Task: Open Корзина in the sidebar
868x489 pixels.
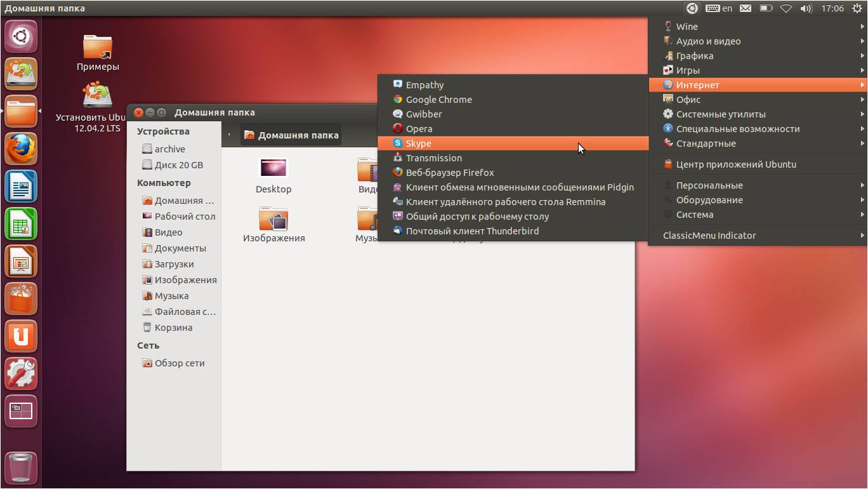Action: (x=174, y=328)
